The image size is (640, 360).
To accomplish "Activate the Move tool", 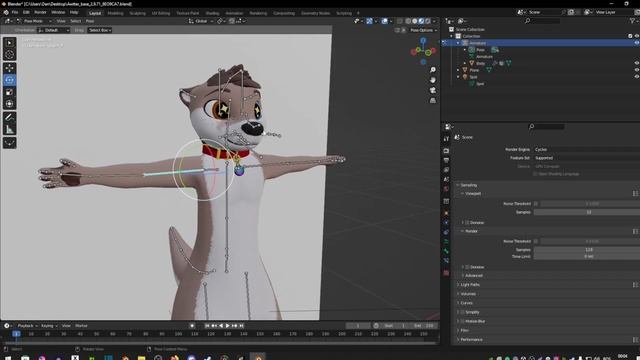I will tap(9, 68).
